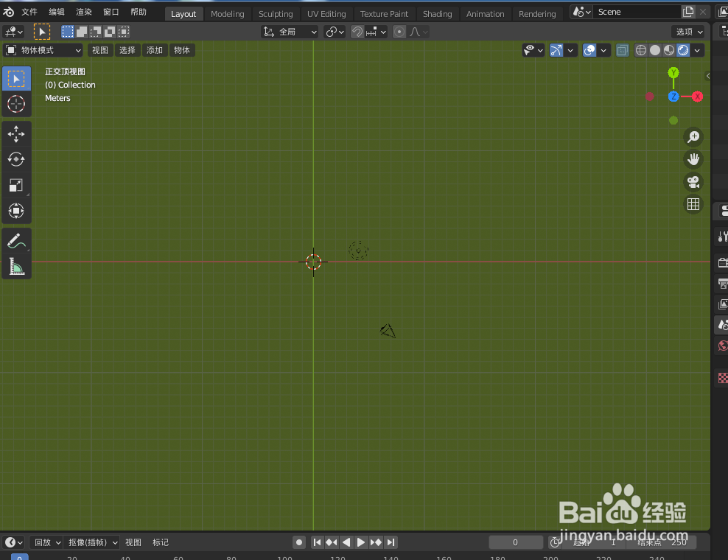Open the 选项 options dropdown
Screen dimensions: 728x560
688,32
